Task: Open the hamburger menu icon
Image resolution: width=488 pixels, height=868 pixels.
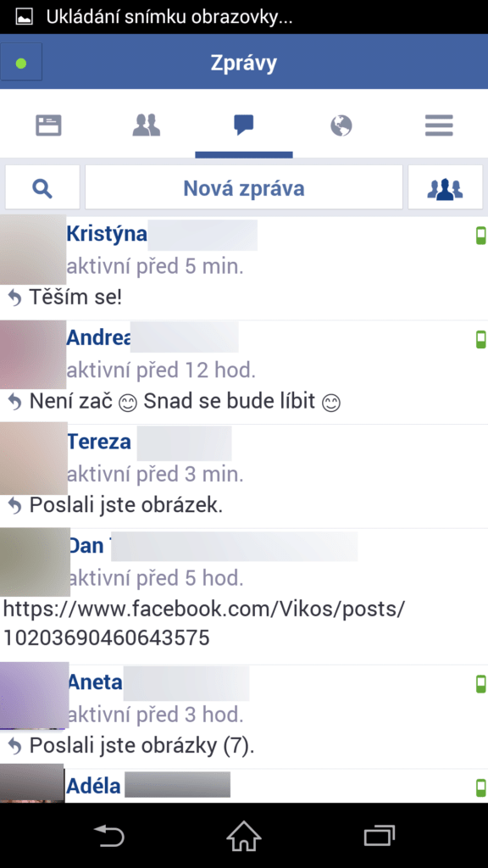Action: (x=440, y=125)
